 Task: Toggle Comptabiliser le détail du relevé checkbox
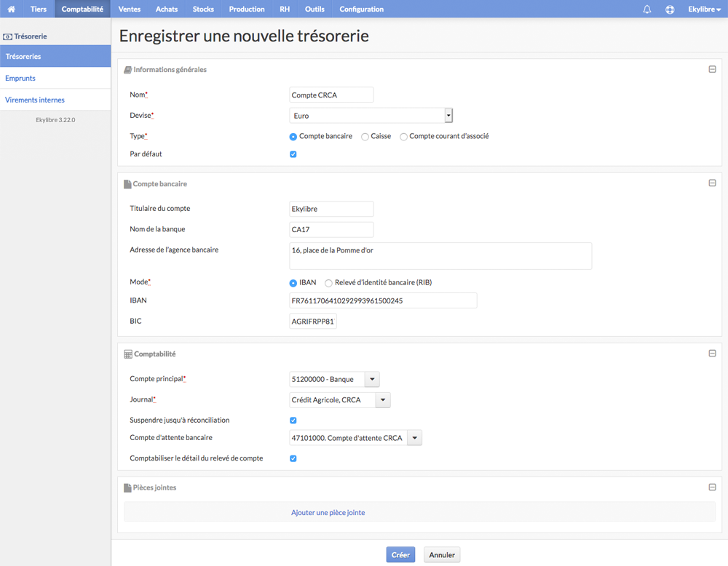tap(293, 458)
